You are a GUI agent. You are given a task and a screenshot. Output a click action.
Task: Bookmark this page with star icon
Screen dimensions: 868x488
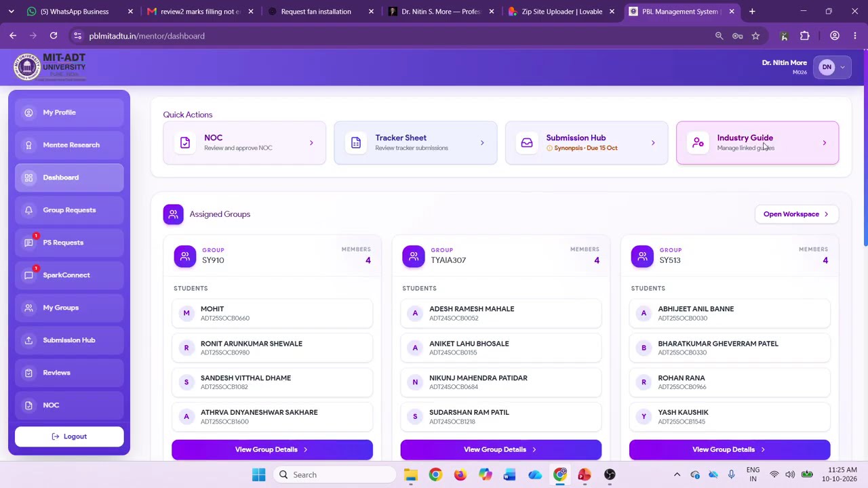pos(755,36)
